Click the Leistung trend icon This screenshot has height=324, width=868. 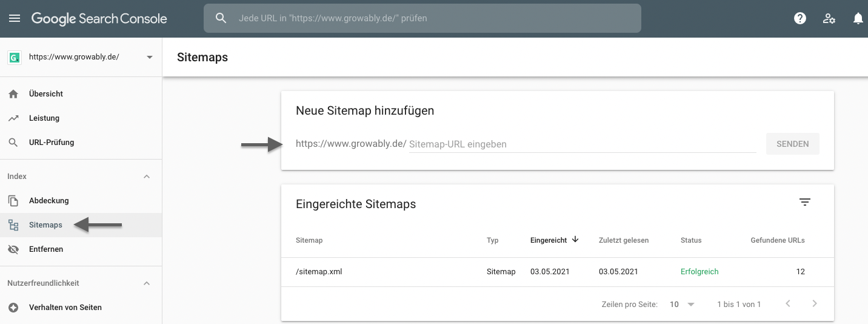(13, 118)
